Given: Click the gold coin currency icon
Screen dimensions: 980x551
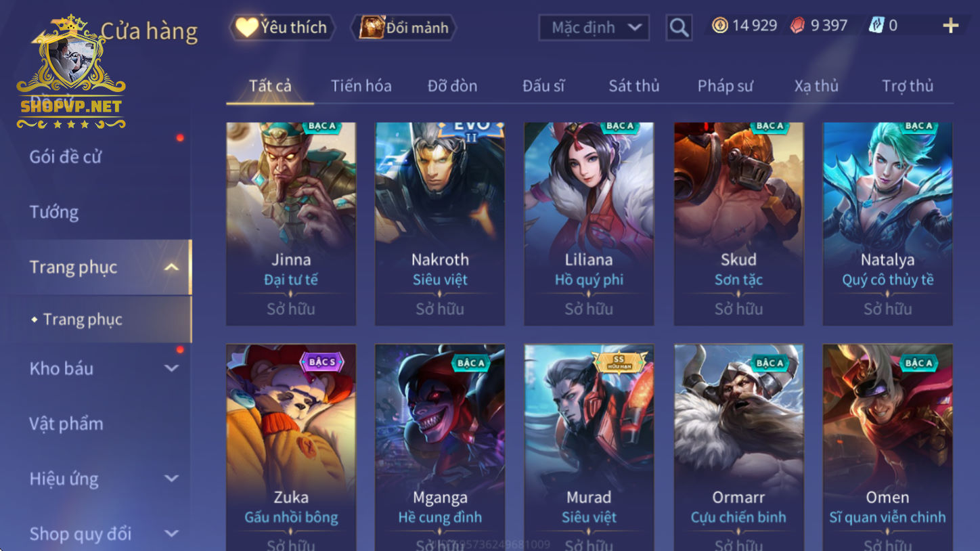Looking at the screenshot, I should [720, 26].
